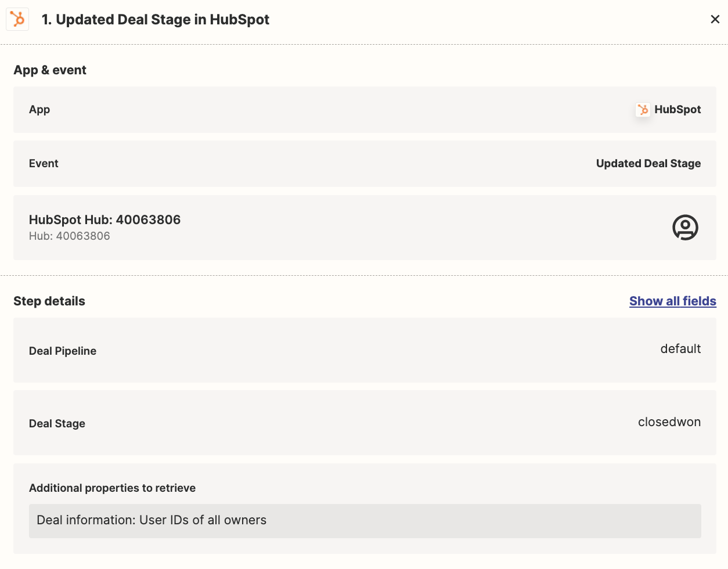
Task: Click the 'default' pipeline value
Action: click(680, 349)
